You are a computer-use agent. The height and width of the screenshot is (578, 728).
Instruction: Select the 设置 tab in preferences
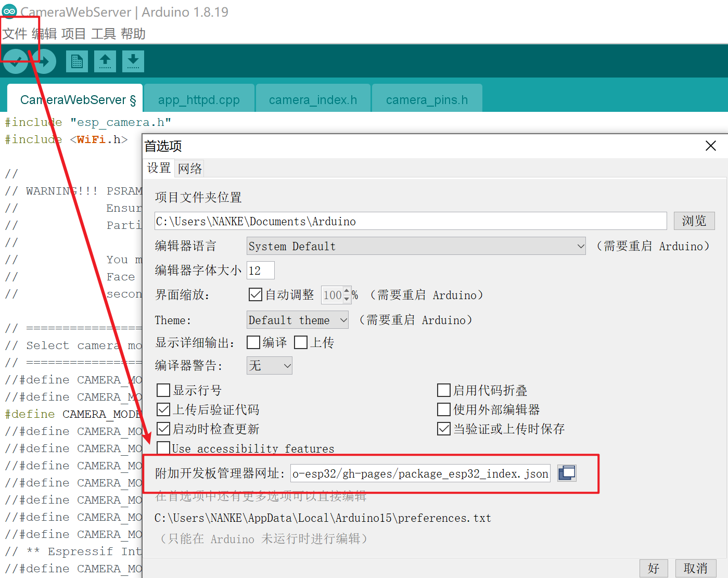point(159,168)
